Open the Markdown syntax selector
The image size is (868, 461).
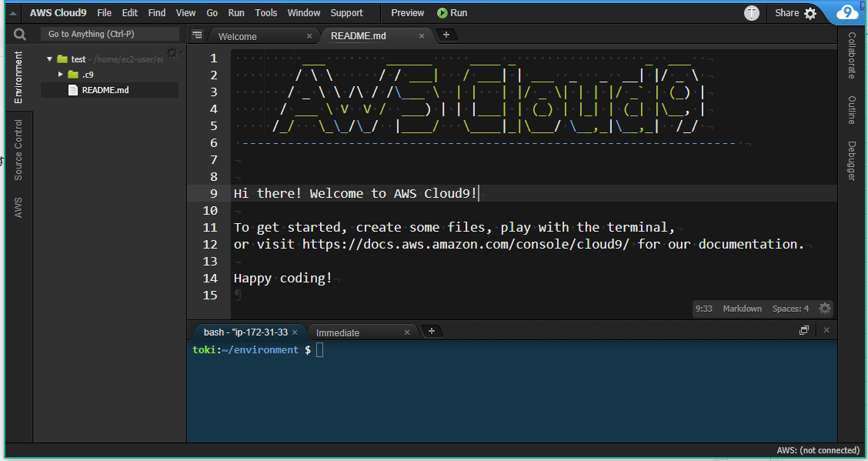coord(742,309)
